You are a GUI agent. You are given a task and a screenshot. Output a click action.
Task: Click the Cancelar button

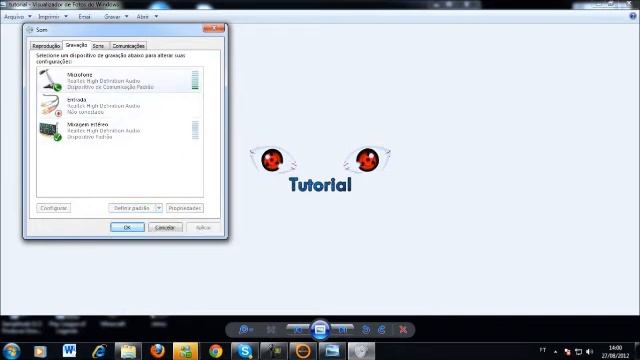pos(165,227)
